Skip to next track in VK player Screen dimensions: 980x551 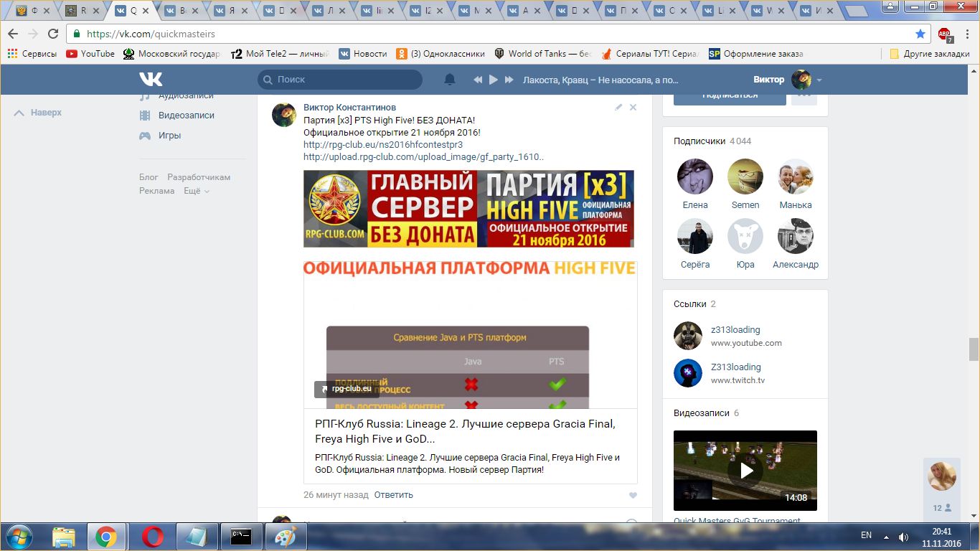[509, 80]
